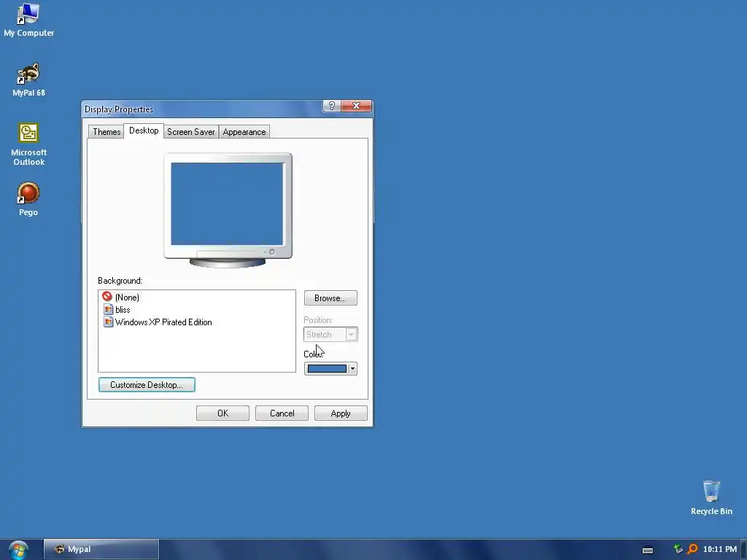Click the Display Properties title bar
This screenshot has height=560, width=747.
coord(203,109)
